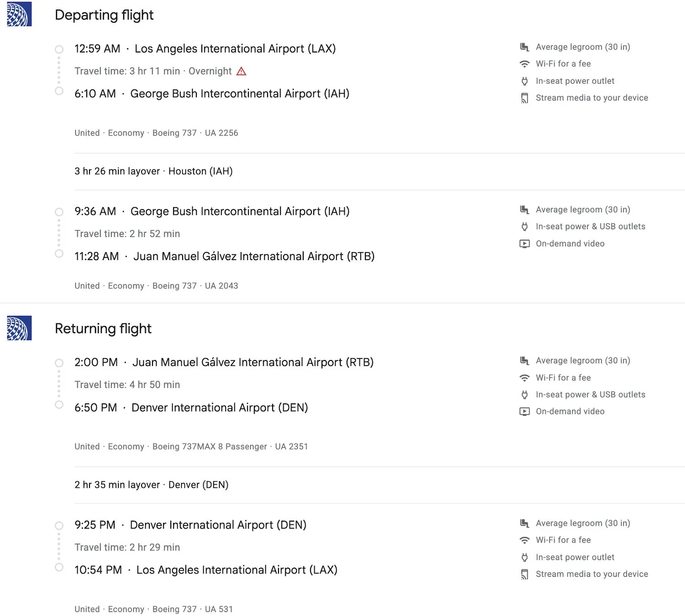685x616 pixels.
Task: Click the Departing flight heading
Action: click(x=104, y=15)
